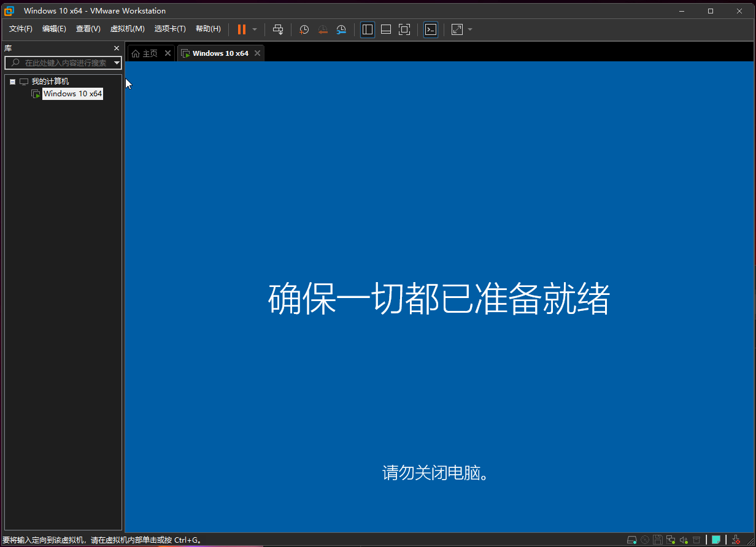Toggle the library sidebar view button

(x=368, y=29)
